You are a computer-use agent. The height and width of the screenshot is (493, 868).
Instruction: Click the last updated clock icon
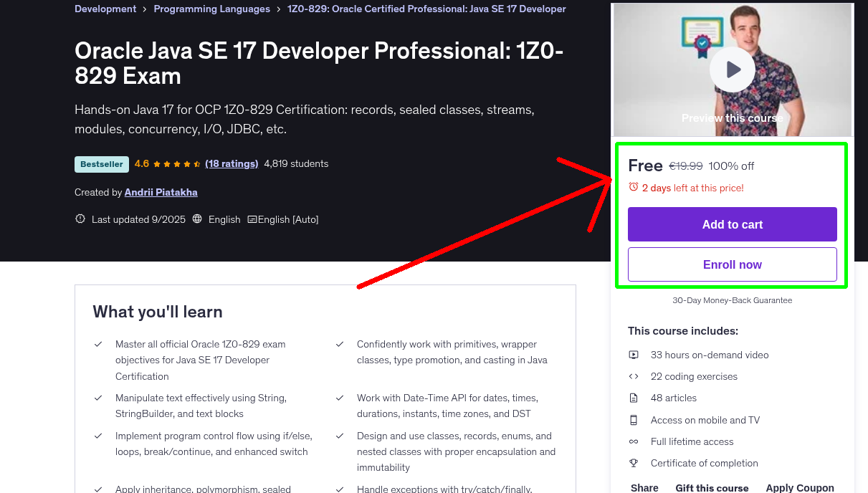[x=80, y=219]
